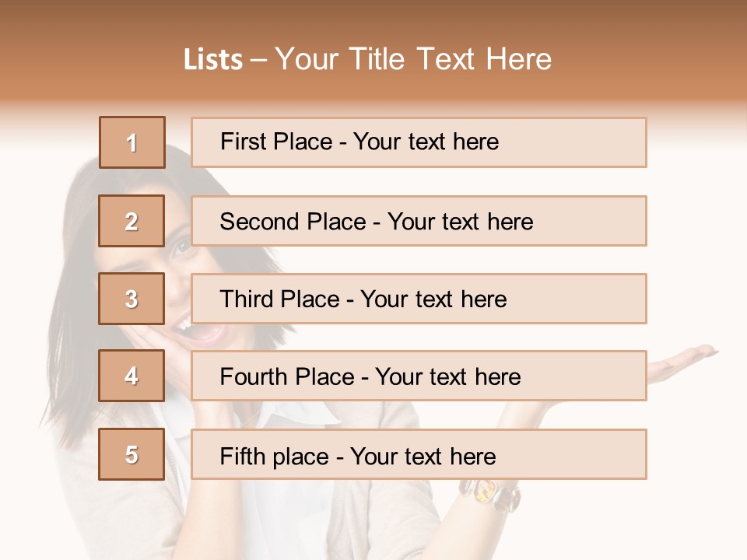Image resolution: width=747 pixels, height=560 pixels.
Task: Select the 'Third Place - Your text here' box
Action: coord(419,299)
